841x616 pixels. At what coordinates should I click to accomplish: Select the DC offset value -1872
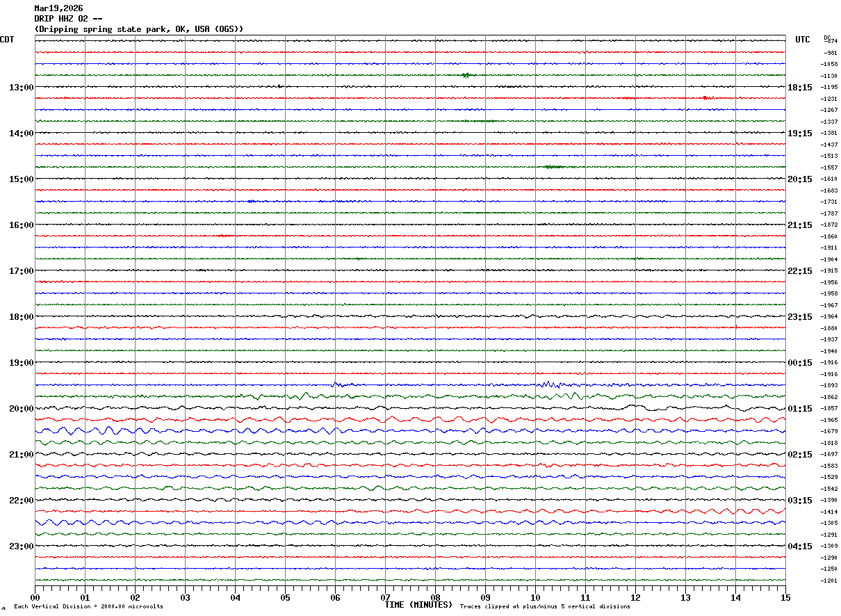830,225
